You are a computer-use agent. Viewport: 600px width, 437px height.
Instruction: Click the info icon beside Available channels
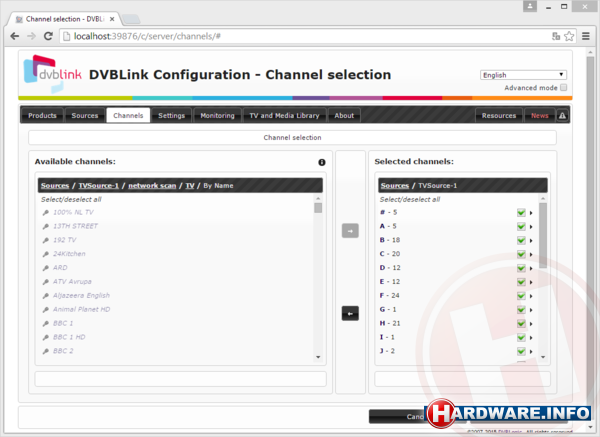pos(322,162)
